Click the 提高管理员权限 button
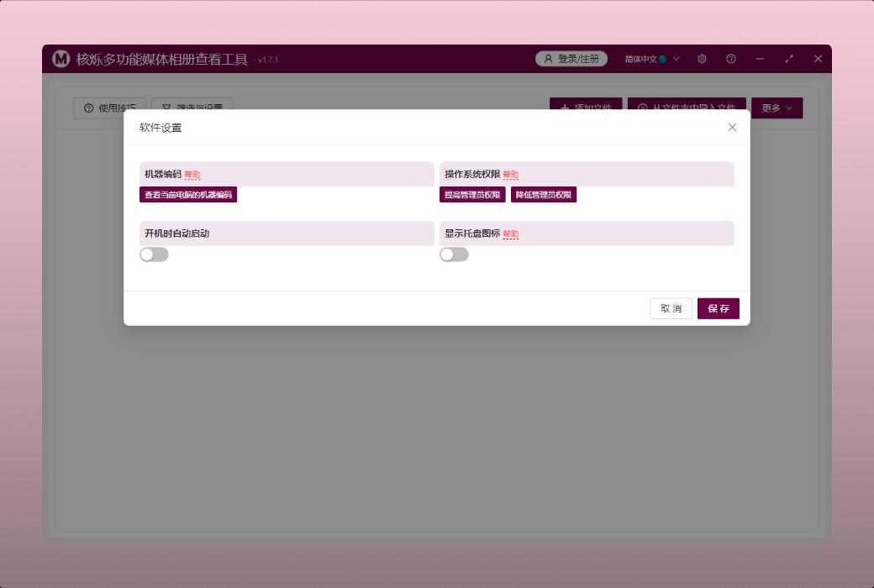 pos(472,195)
